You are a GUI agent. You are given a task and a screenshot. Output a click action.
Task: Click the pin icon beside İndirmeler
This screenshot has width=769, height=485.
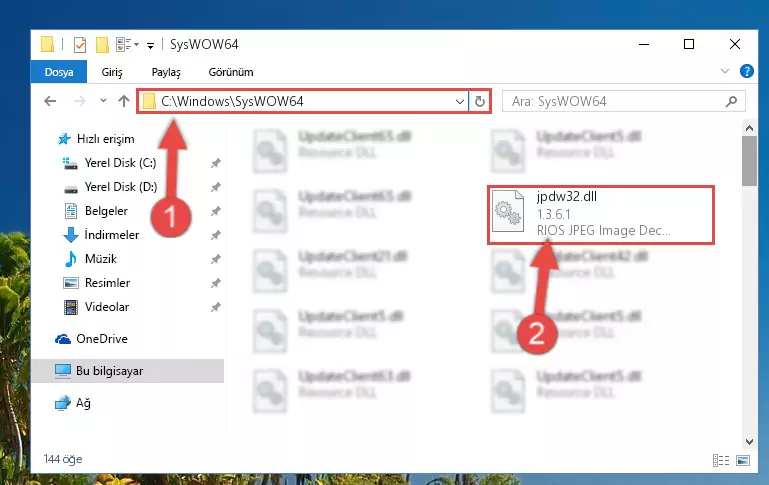[x=215, y=235]
